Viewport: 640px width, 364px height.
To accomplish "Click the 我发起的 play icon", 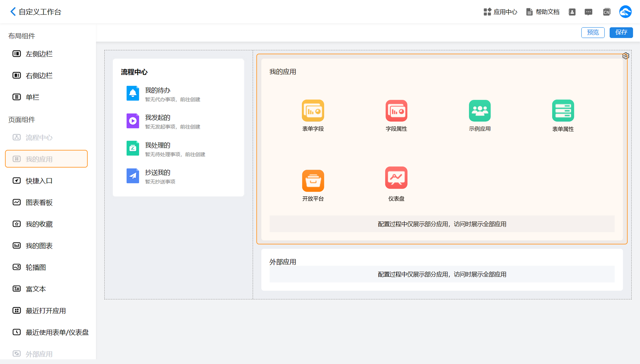I will point(133,121).
